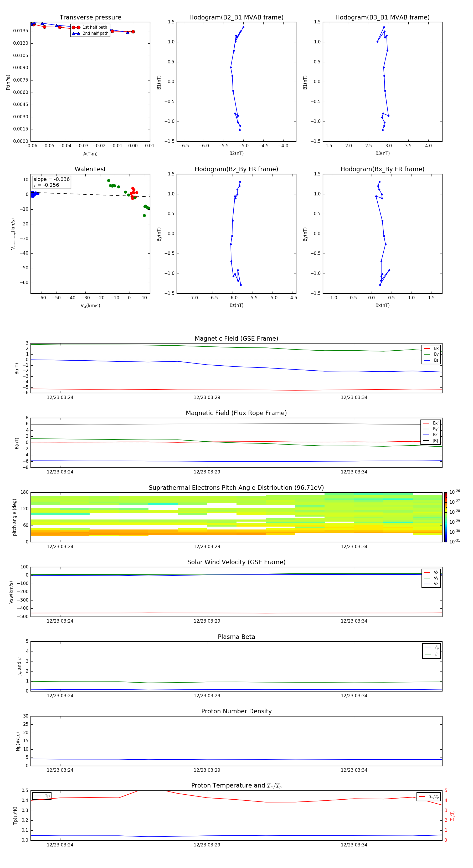Click the 'Proton Number Density' title
The height and width of the screenshot is (868, 473).
coord(236,711)
